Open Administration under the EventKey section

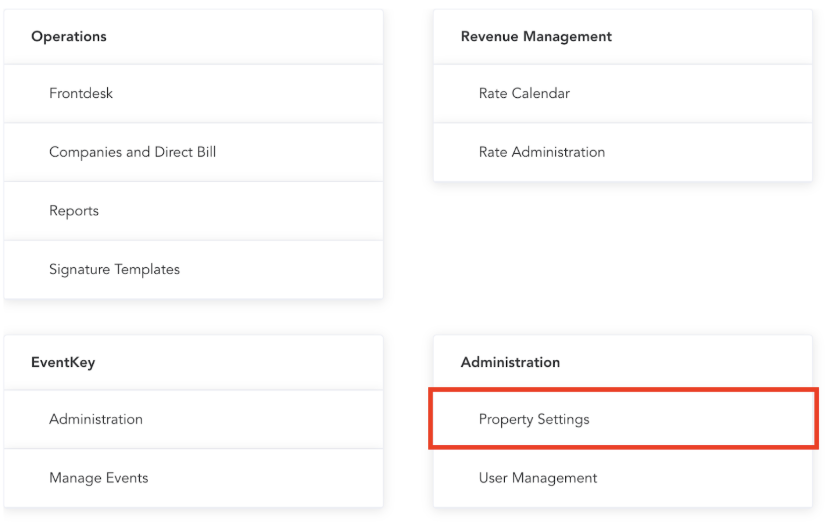click(x=96, y=419)
